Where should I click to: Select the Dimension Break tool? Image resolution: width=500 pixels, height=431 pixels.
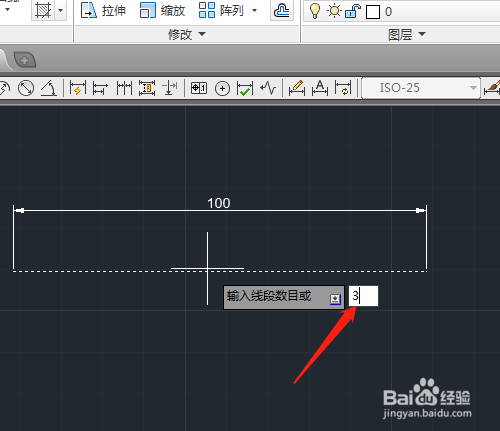pos(170,88)
